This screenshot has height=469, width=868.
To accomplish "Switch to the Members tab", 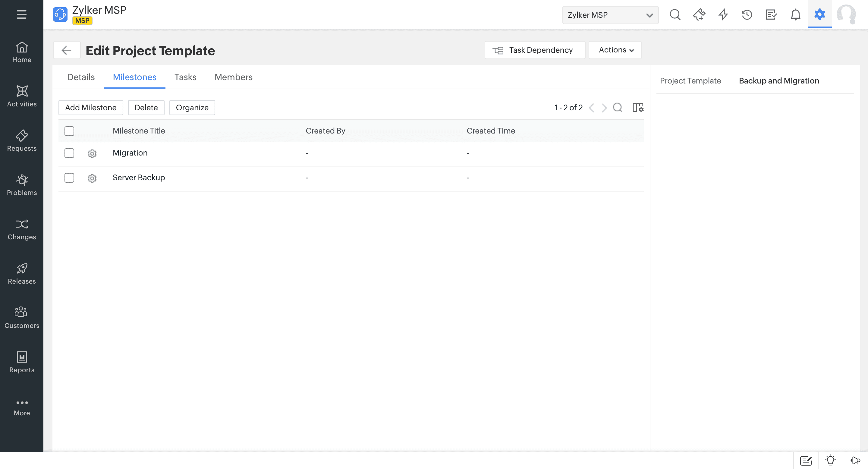I will pyautogui.click(x=233, y=77).
